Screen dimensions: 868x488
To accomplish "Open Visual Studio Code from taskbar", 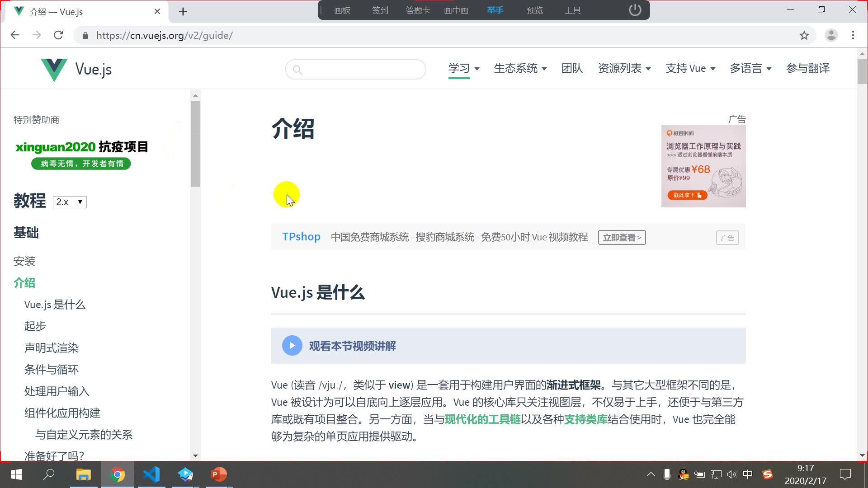I will tap(151, 474).
